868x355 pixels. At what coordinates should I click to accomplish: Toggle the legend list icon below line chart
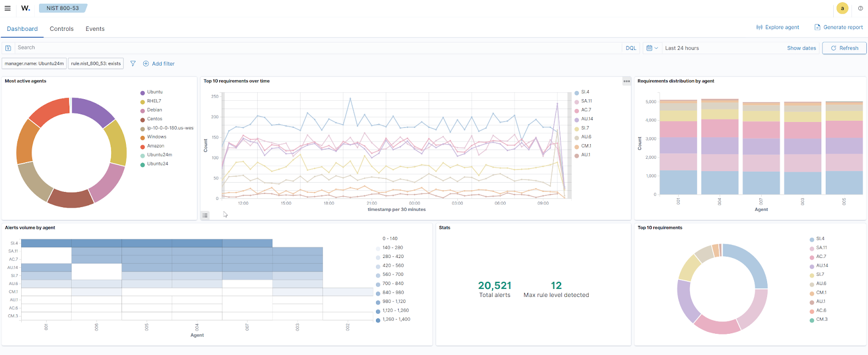[205, 215]
